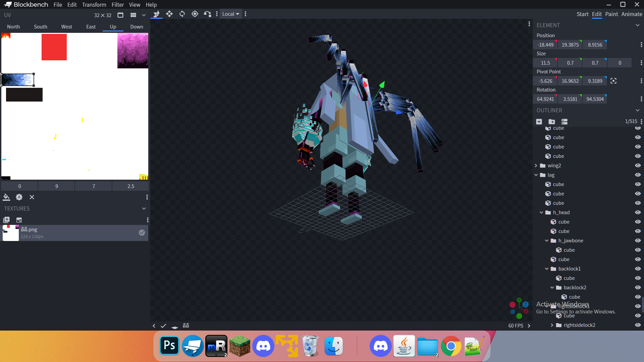
Task: Click the Create Texture icon
Action: tap(19, 220)
